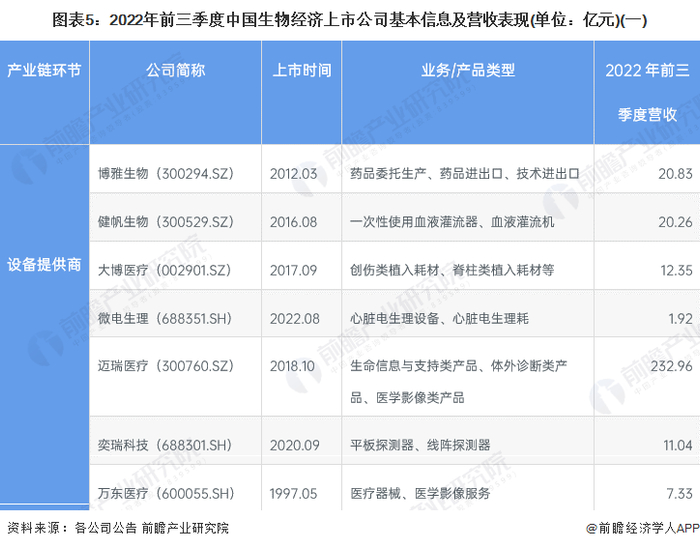Select revenue value 11.04
Screen dimensions: 700x548
click(x=678, y=445)
